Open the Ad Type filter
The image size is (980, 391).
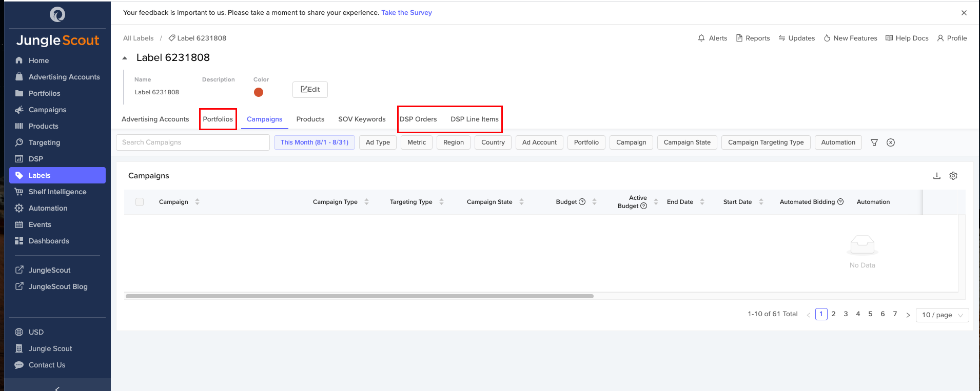point(378,142)
